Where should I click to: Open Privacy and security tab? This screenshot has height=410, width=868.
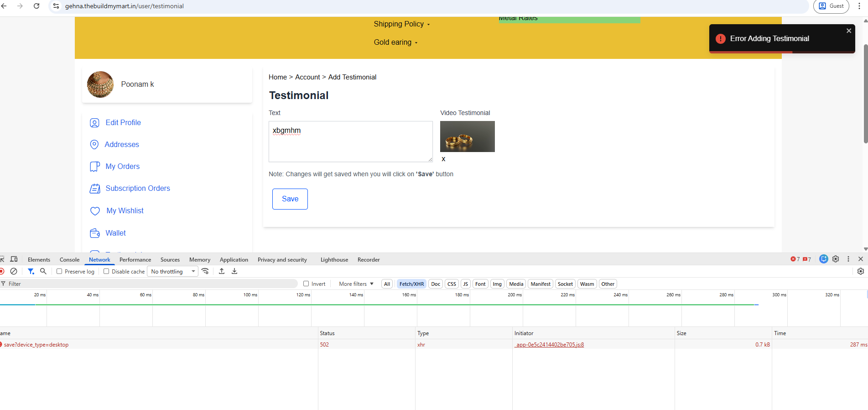tap(282, 259)
